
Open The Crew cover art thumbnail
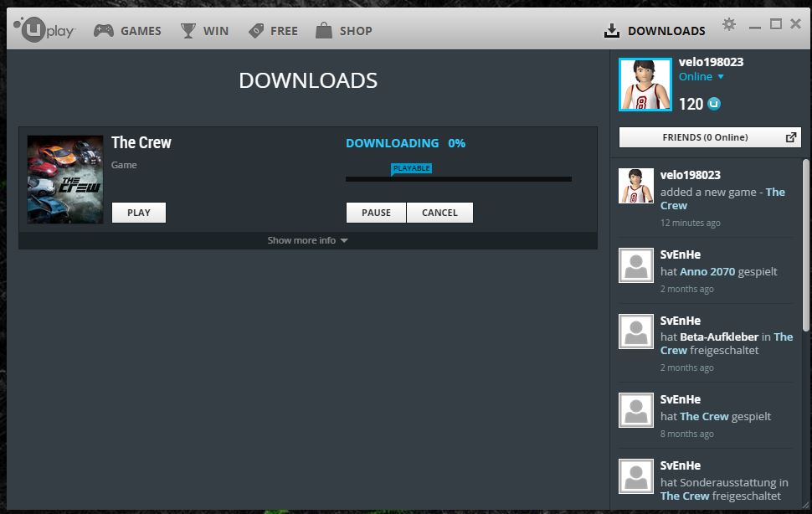[x=65, y=179]
